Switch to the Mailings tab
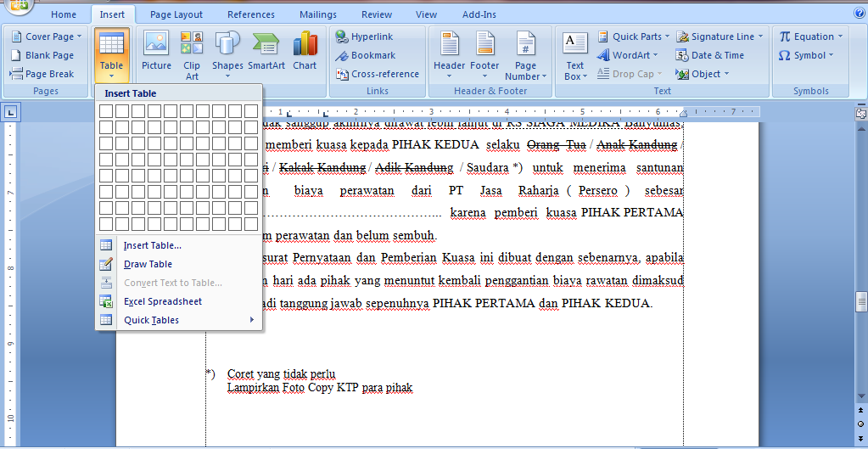The height and width of the screenshot is (449, 868). [317, 14]
